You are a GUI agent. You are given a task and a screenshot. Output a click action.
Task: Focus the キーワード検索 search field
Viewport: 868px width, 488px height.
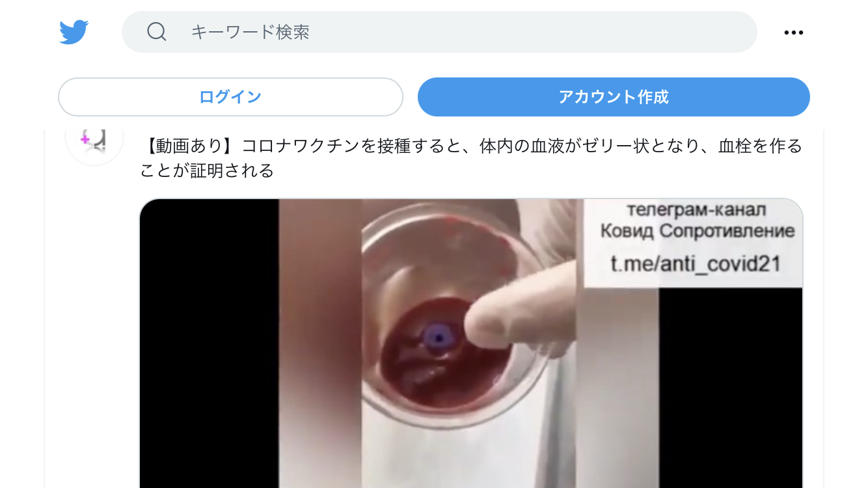pyautogui.click(x=439, y=32)
